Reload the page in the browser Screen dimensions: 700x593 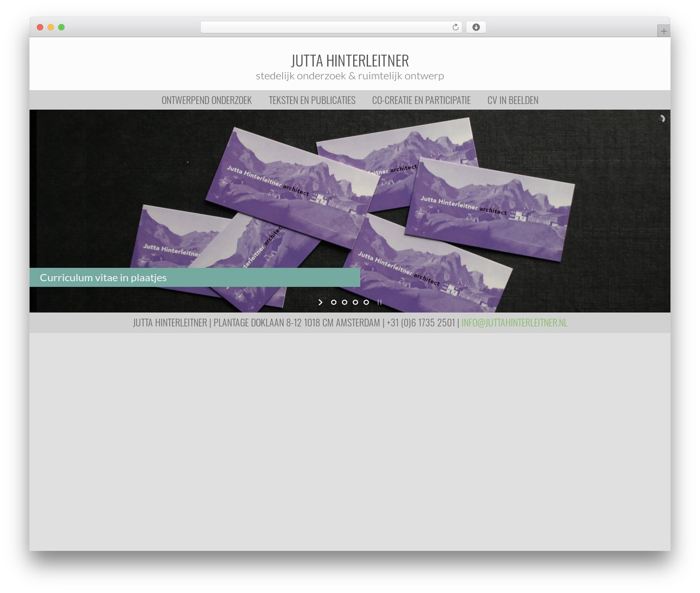coord(455,27)
